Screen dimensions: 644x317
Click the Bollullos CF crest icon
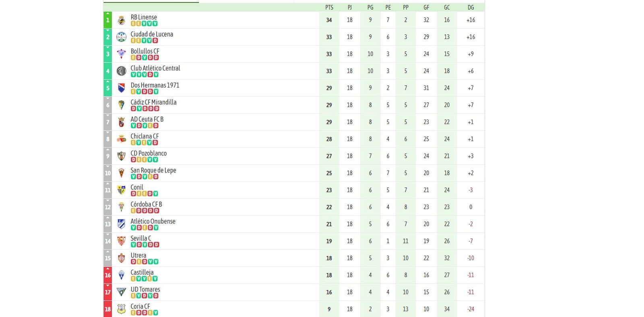[x=122, y=54]
